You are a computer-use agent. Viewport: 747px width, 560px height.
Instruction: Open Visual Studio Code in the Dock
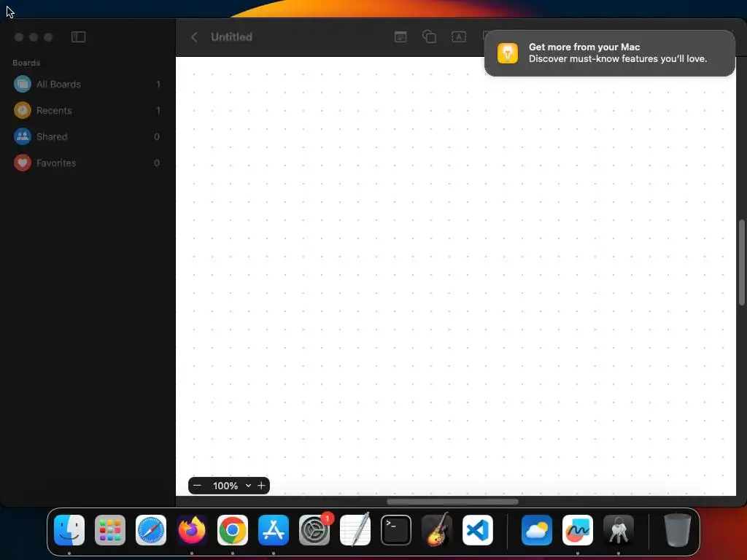477,530
